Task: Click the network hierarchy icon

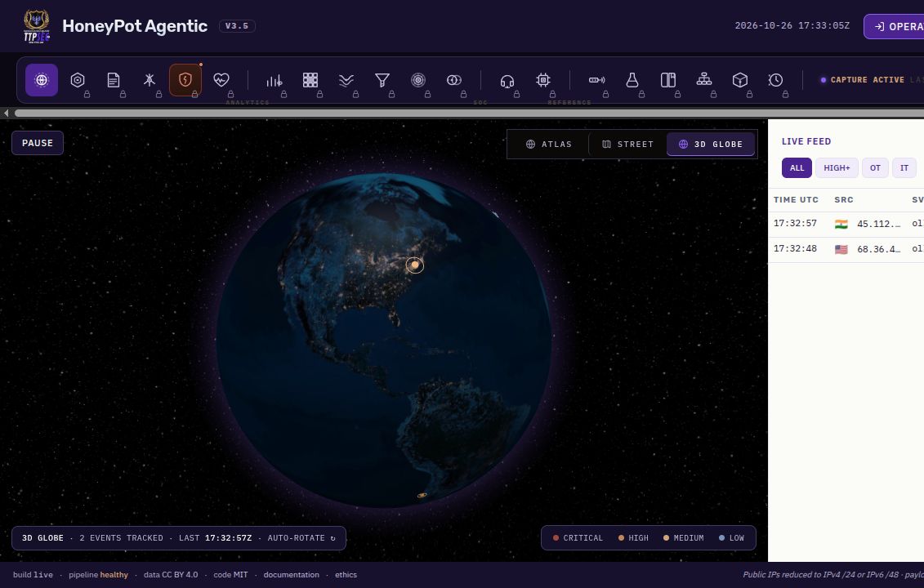Action: click(x=704, y=80)
